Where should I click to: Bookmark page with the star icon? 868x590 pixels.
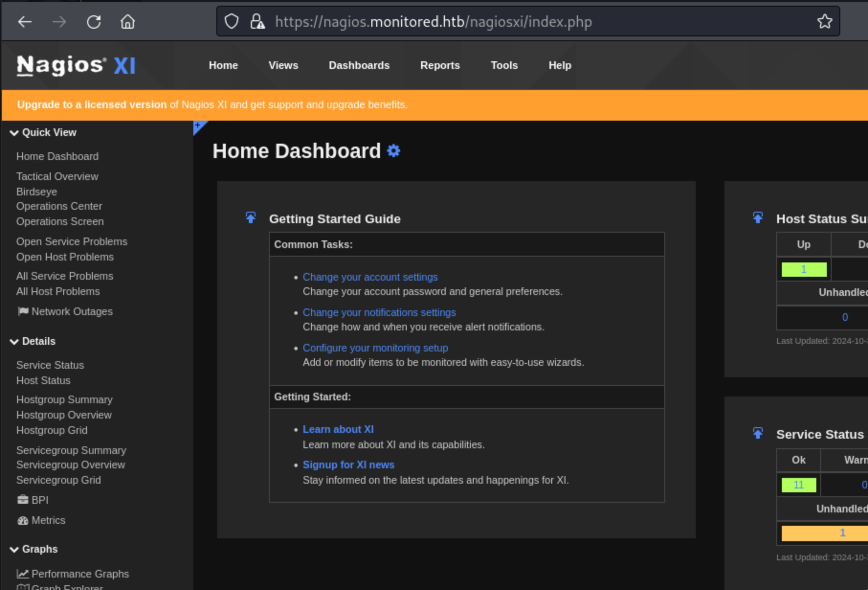[x=824, y=22]
